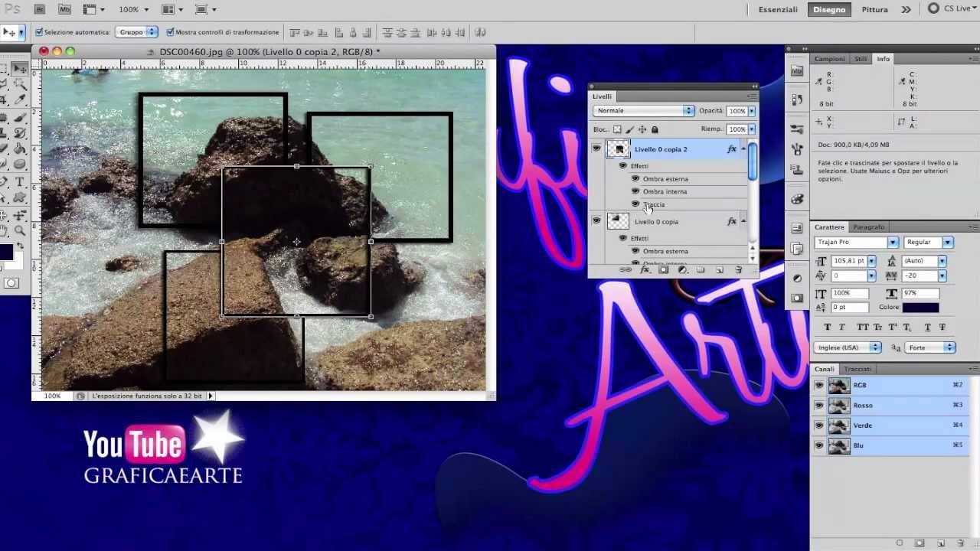Select the Disegno workspace button
This screenshot has height=551, width=980.
point(829,9)
